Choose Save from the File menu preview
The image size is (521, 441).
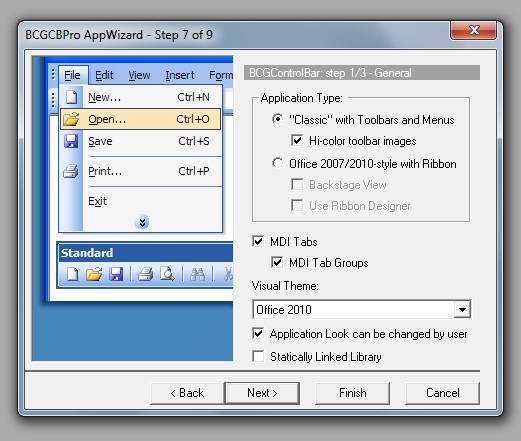tap(141, 141)
